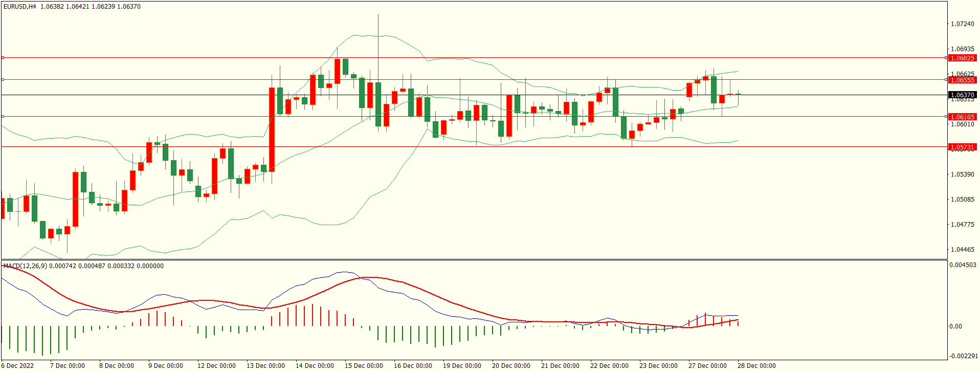Click the 1.04465 price scale value
980x372 pixels.
coord(962,250)
